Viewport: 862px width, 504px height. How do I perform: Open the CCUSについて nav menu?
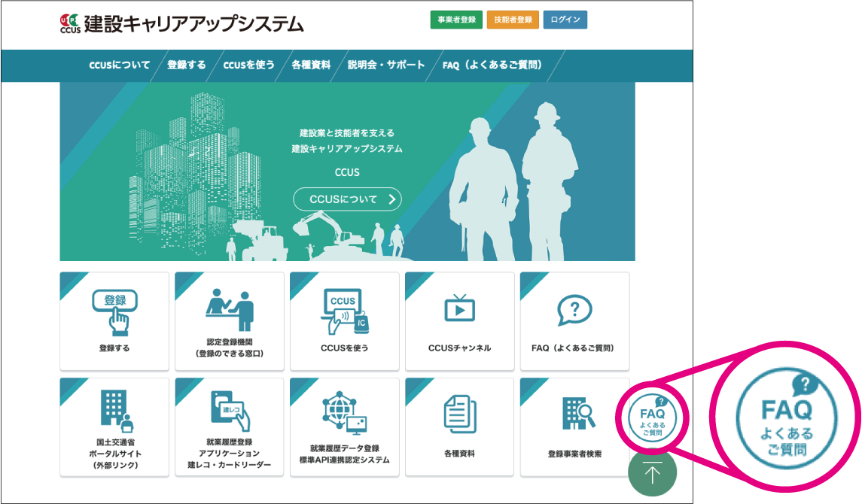click(119, 65)
